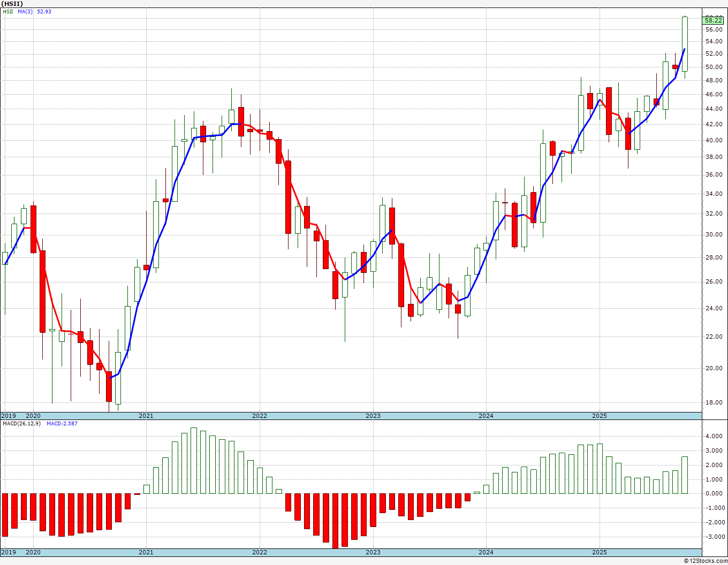728x565 pixels.
Task: Click the MACD:2.587 value label
Action: 62,424
